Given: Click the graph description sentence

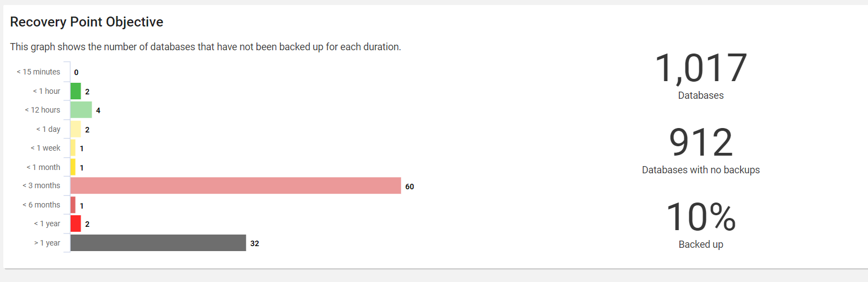Looking at the screenshot, I should (x=205, y=47).
